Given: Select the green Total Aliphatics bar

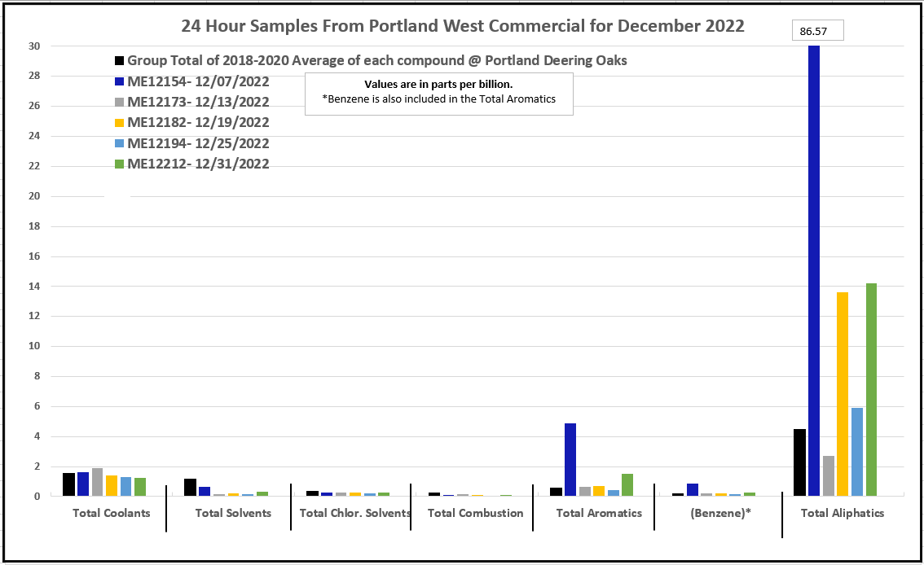Looking at the screenshot, I should 871,389.
